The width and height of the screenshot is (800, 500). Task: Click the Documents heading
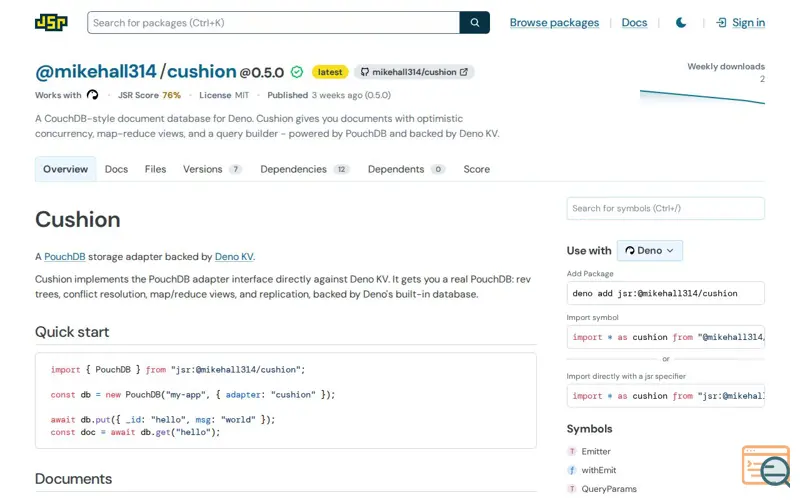pos(73,479)
